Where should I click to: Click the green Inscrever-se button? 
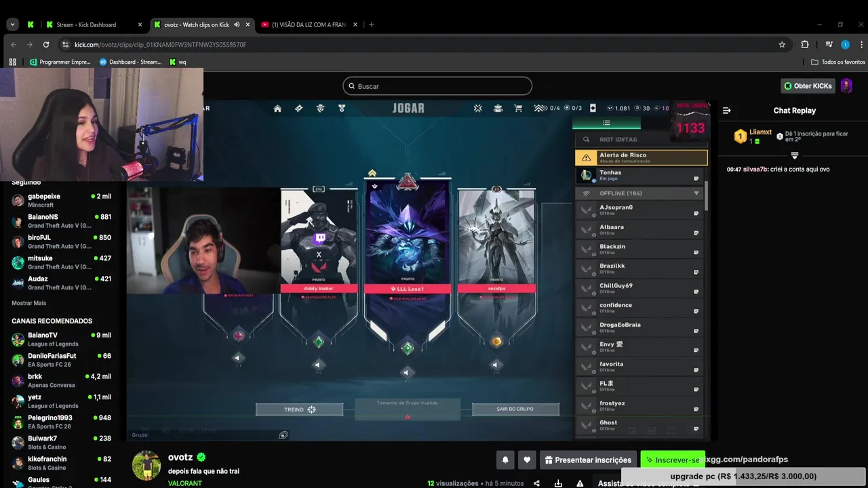(673, 460)
